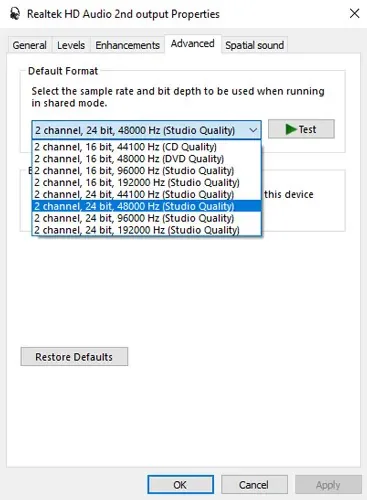Viewport: 367px width, 500px height.
Task: Open the Enhancements tab
Action: 127,45
